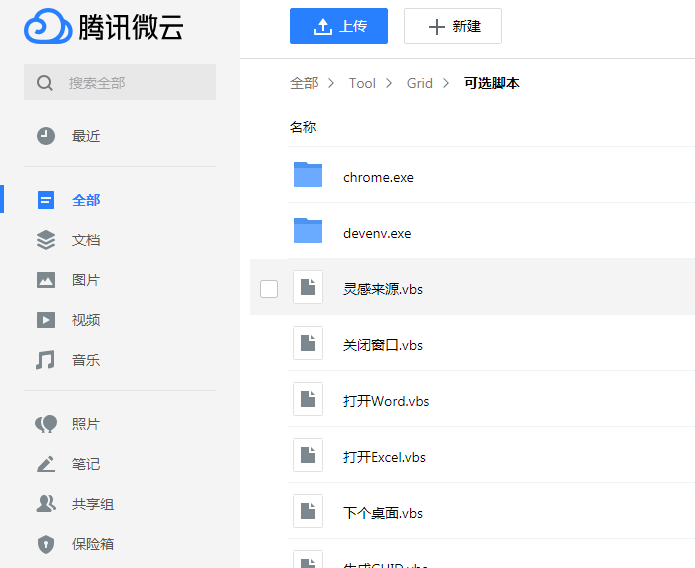Click the 音乐 music note icon
The image size is (695, 568).
pyautogui.click(x=46, y=360)
